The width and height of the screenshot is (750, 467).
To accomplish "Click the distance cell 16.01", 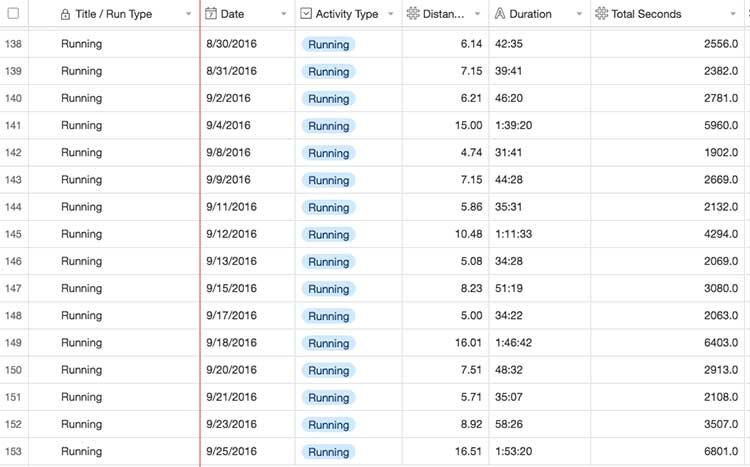I will [466, 342].
